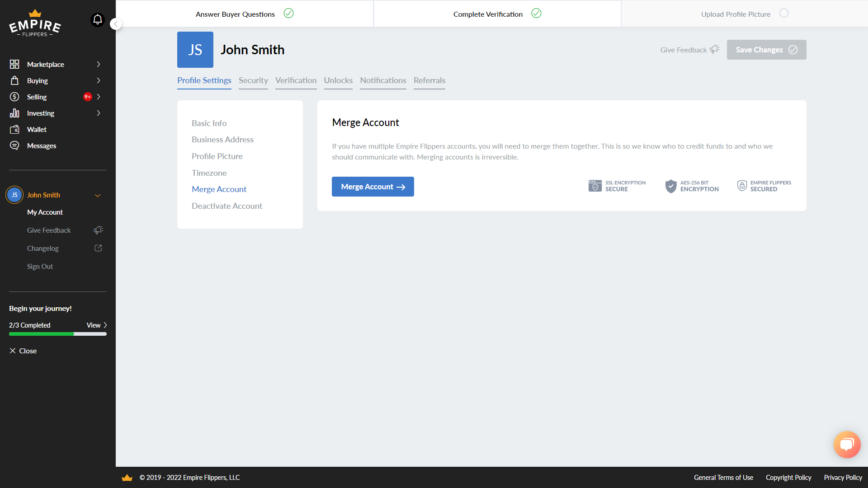Click Sign Out in the sidebar
The image size is (868, 488).
(x=40, y=266)
